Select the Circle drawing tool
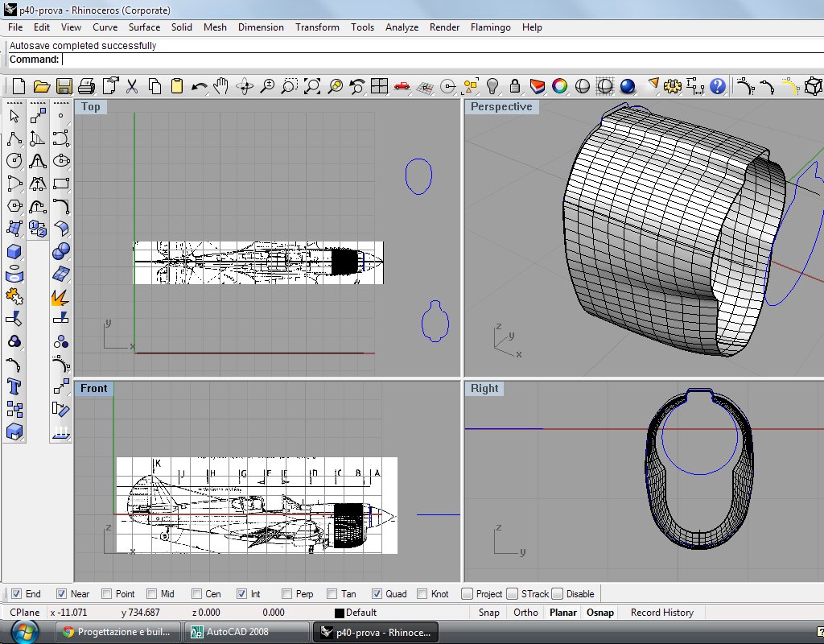The width and height of the screenshot is (824, 644). 14,160
